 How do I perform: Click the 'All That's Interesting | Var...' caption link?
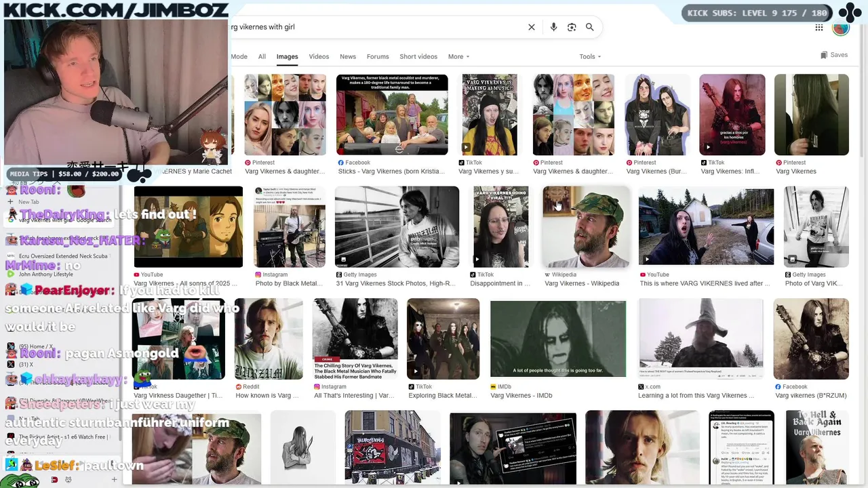[354, 395]
